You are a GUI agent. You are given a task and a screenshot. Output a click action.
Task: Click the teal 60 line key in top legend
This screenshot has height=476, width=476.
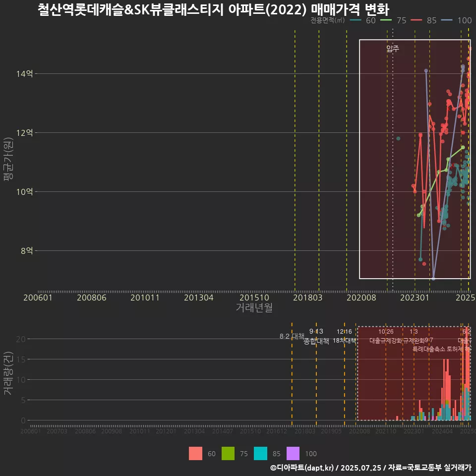click(x=356, y=20)
